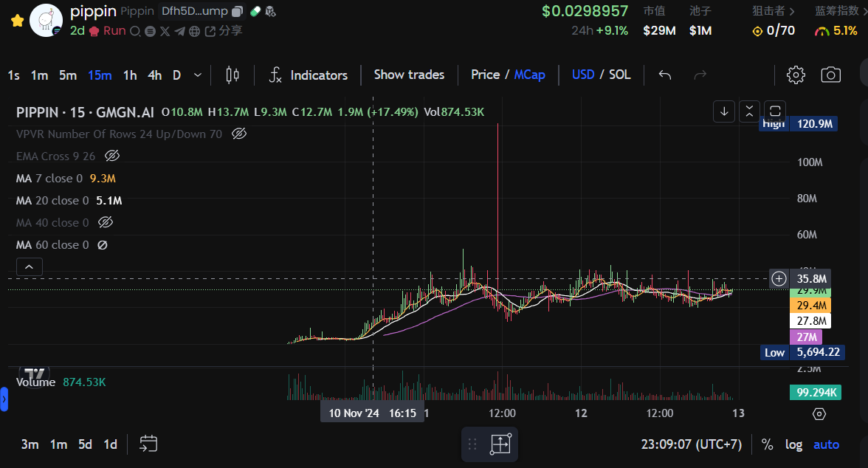Copy the Dfh5D contract address
Image resolution: width=868 pixels, height=468 pixels.
237,10
